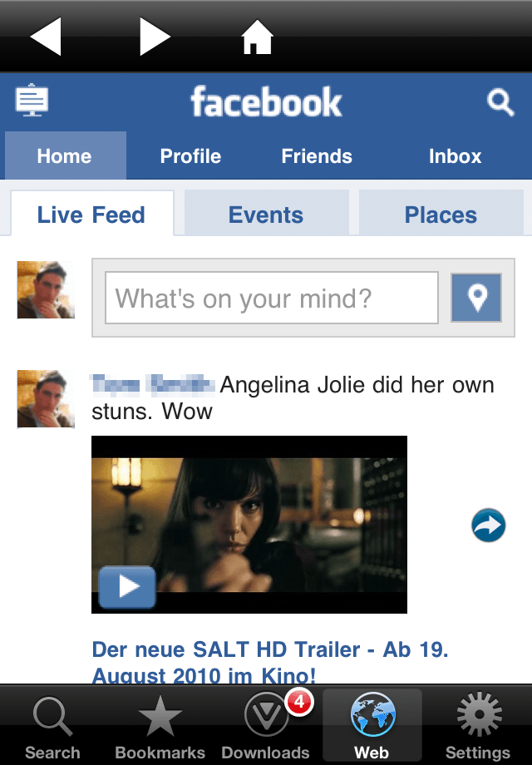Switch to the Events tab
This screenshot has width=532, height=765.
coord(266,214)
